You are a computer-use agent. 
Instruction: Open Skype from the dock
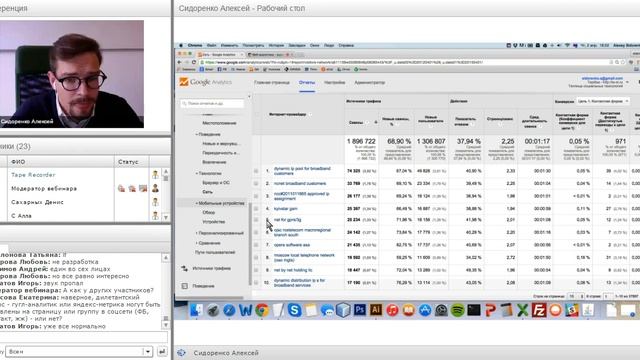294,310
